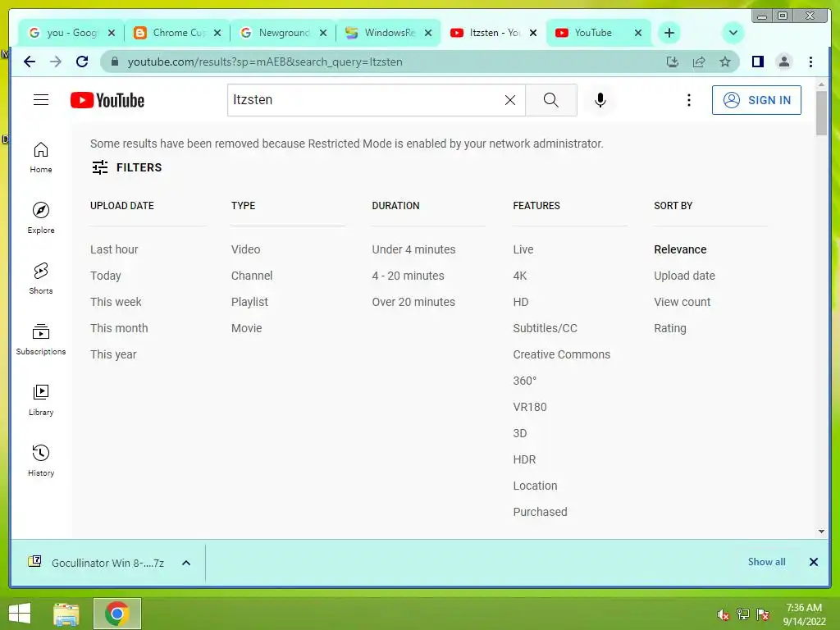This screenshot has height=630, width=840.
Task: Open the YouTube hamburger guide menu
Action: pos(41,100)
